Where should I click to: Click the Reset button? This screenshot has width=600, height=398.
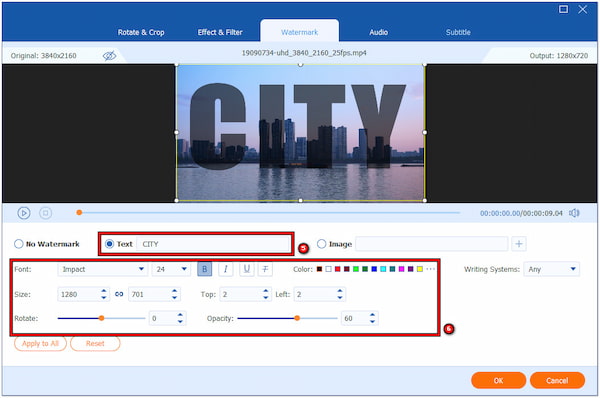tap(95, 343)
